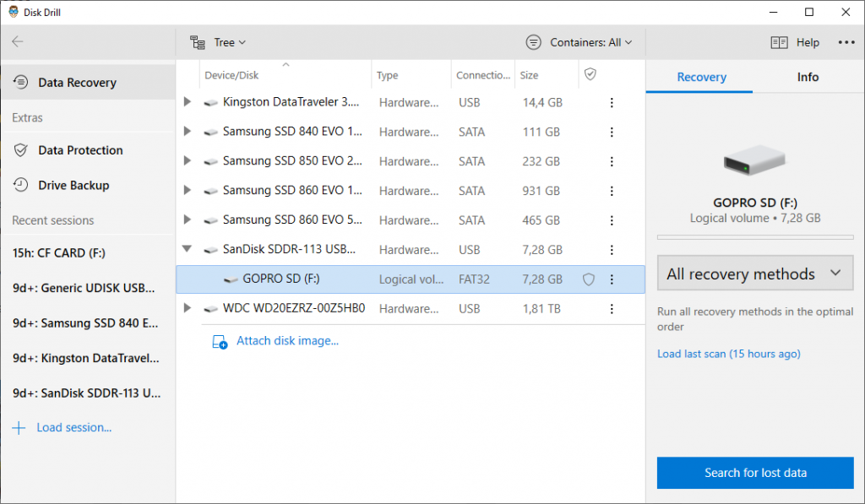Open the three-dot menu for Kingston DataTraveler
This screenshot has width=865, height=504.
click(612, 102)
